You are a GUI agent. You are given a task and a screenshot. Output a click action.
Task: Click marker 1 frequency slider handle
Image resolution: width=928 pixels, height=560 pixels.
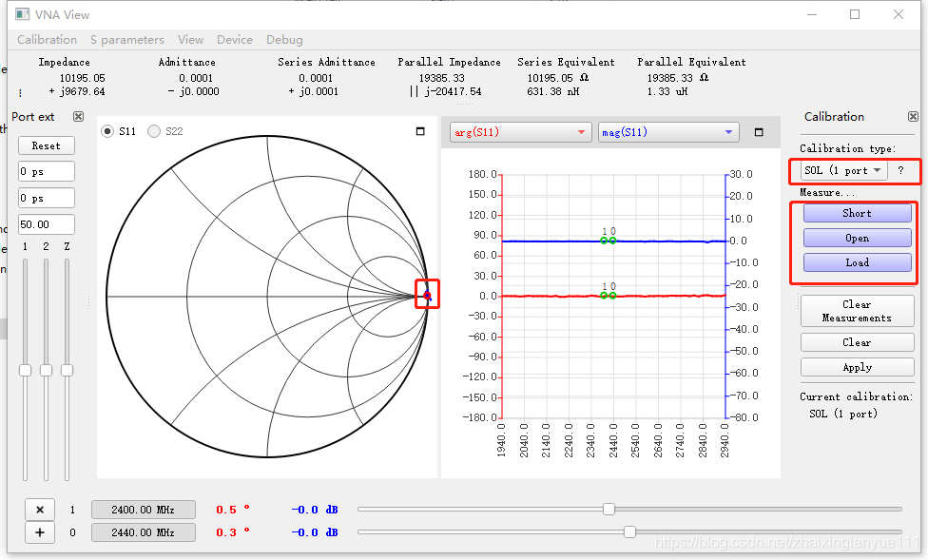[609, 509]
